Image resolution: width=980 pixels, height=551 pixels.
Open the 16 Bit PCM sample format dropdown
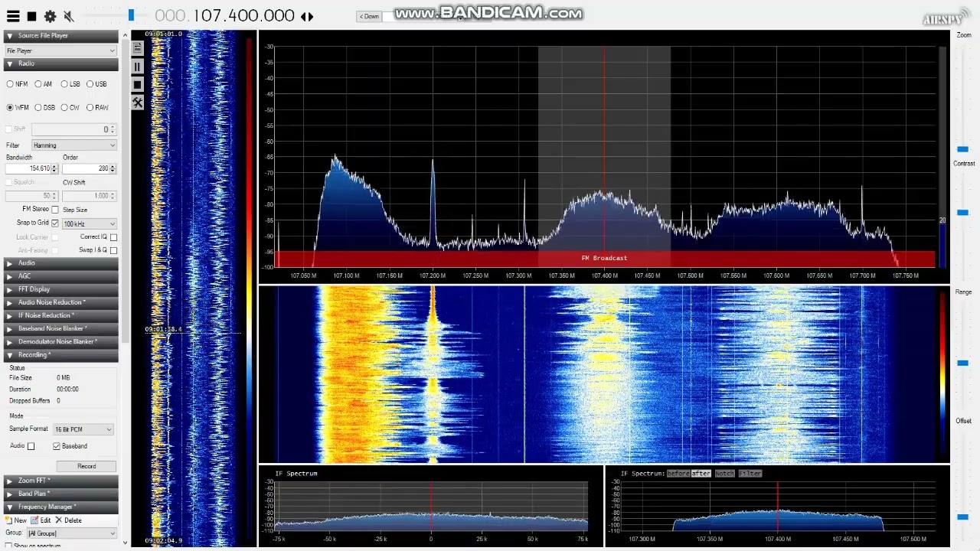pyautogui.click(x=83, y=429)
